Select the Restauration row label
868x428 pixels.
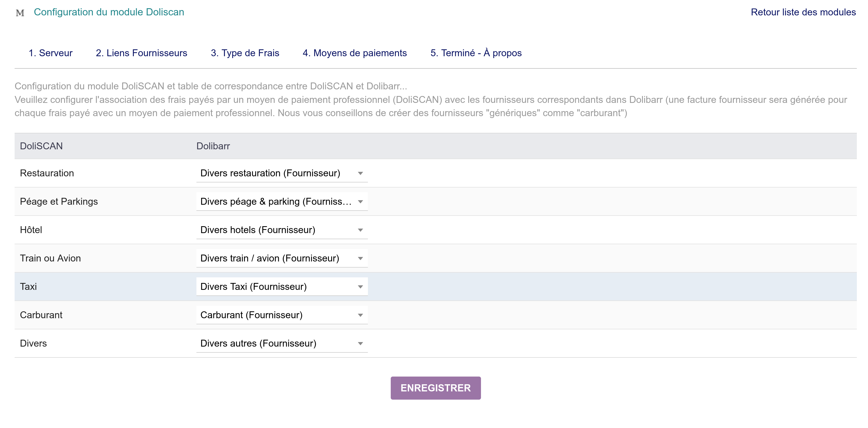(47, 173)
